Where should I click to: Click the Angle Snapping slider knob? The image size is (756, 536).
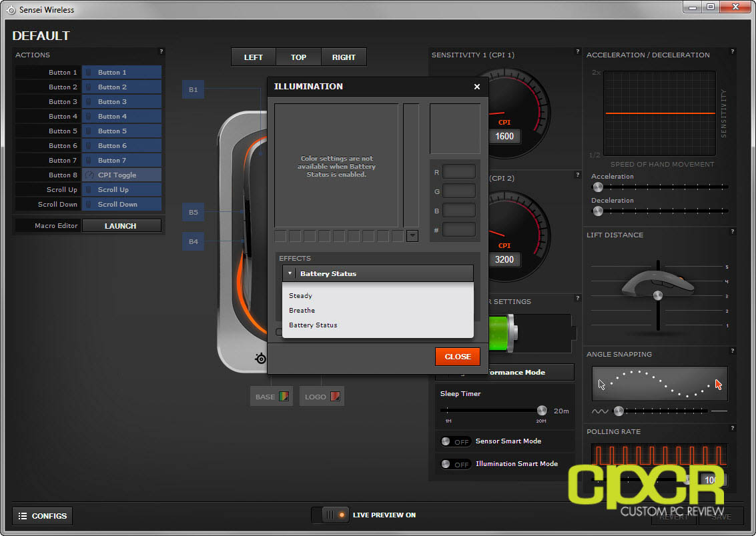[619, 411]
